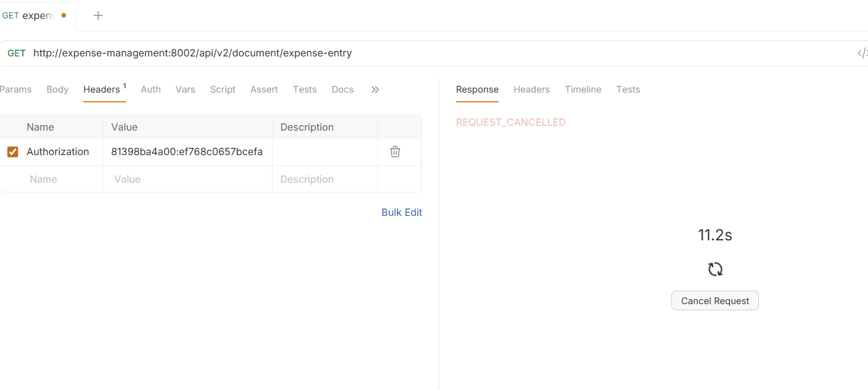The width and height of the screenshot is (868, 390).
Task: Click the spinning reload icon under timer
Action: [715, 269]
